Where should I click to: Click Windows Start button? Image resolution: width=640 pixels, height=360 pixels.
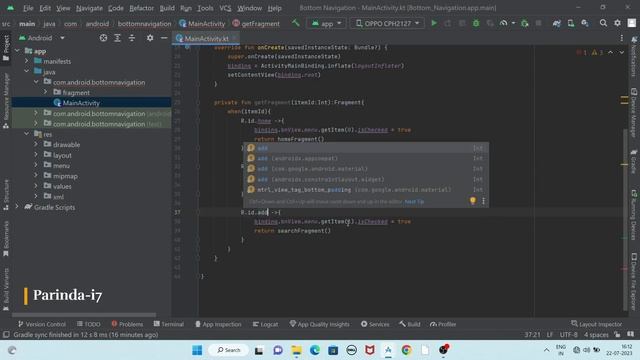tap(197, 350)
